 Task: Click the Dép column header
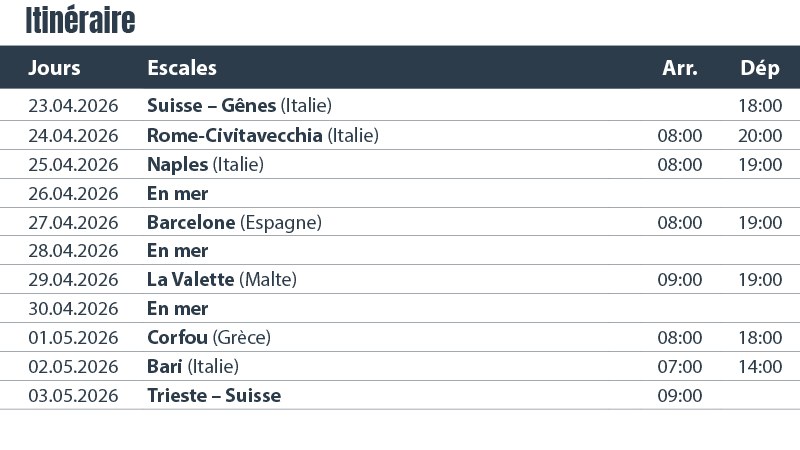pos(760,68)
